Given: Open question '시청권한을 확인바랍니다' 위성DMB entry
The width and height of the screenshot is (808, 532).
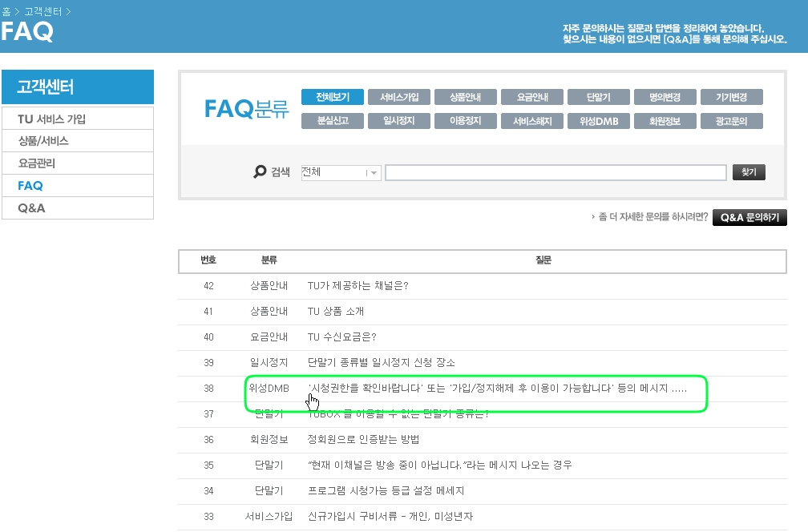Looking at the screenshot, I should pos(497,389).
